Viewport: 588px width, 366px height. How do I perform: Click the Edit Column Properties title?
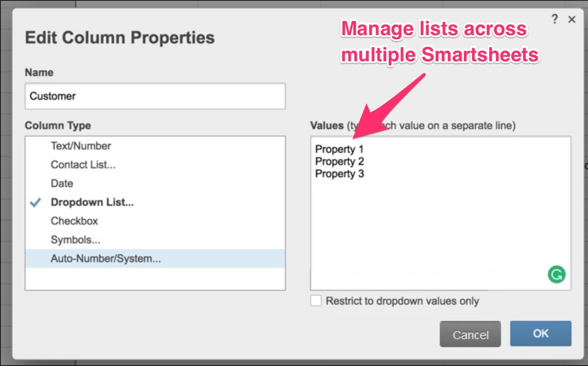point(120,38)
